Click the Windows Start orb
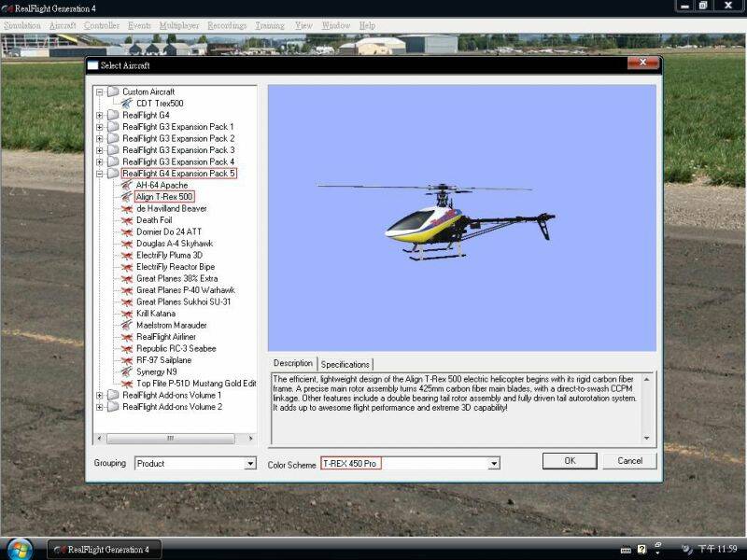The width and height of the screenshot is (747, 560). pos(20,549)
